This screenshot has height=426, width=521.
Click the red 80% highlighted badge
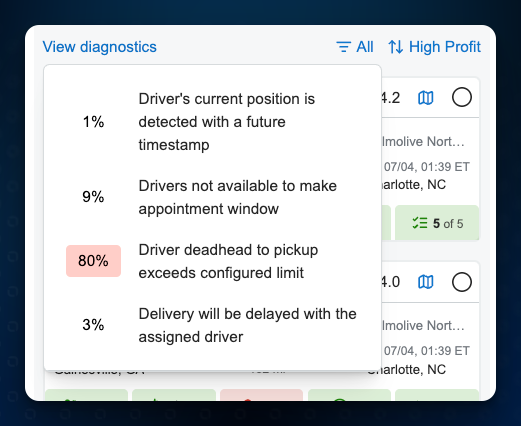93,261
